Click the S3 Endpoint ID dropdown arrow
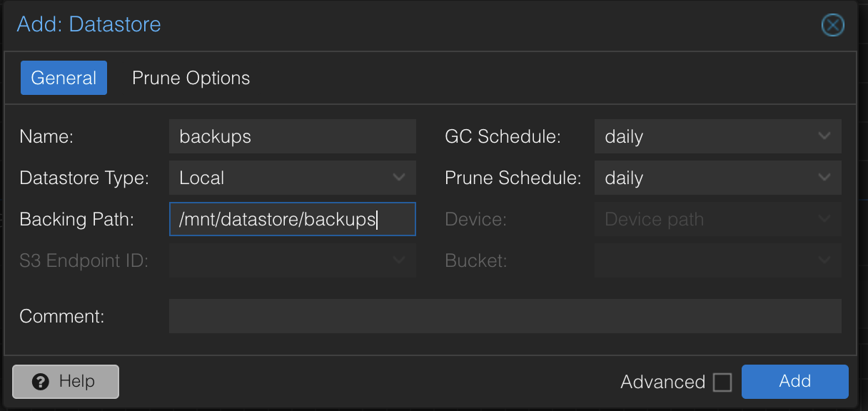868x411 pixels. (x=400, y=260)
